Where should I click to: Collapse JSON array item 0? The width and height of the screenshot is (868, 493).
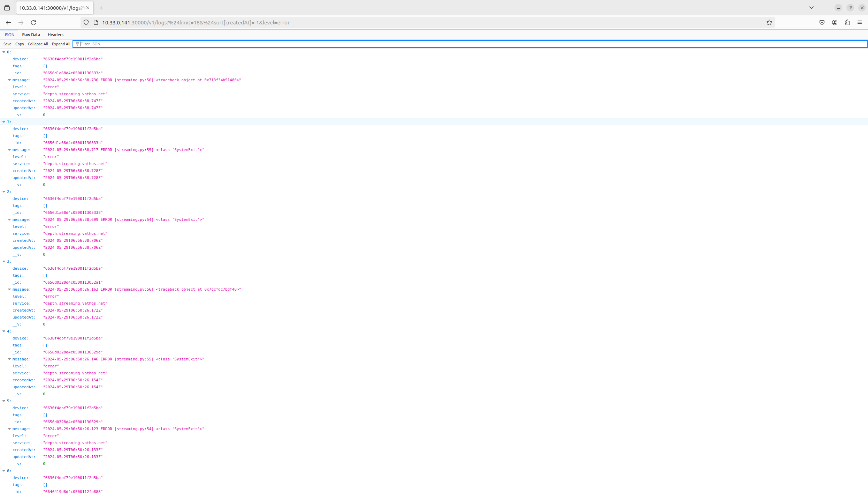tap(4, 52)
